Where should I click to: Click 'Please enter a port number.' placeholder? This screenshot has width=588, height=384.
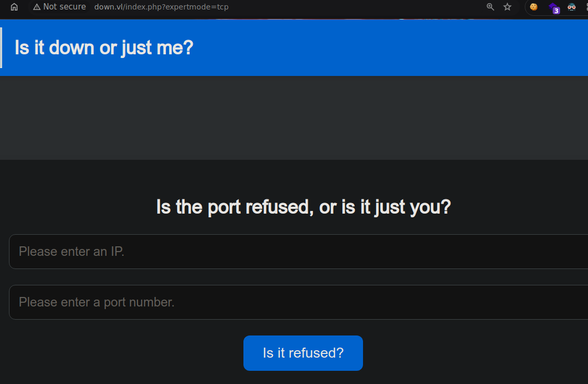coord(97,302)
